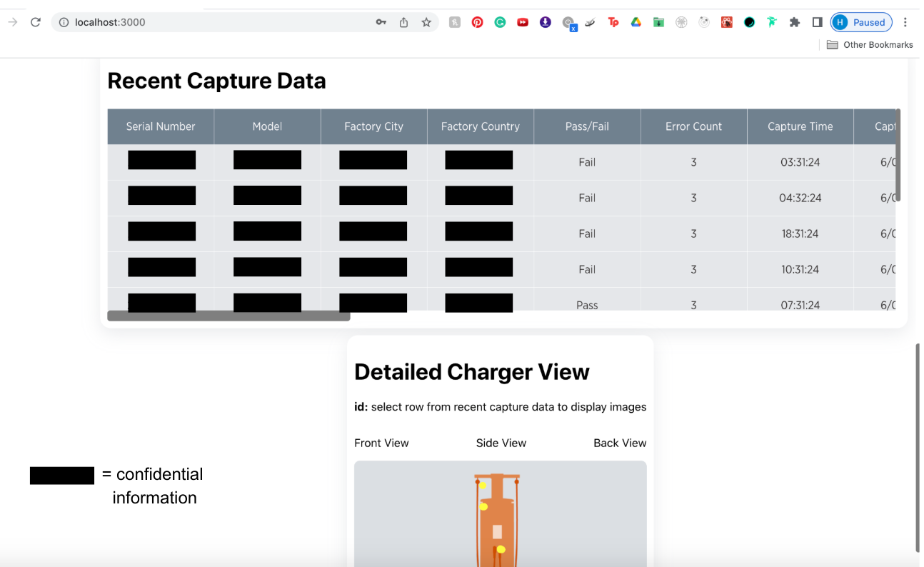Click the gray power extension with the x badge
This screenshot has height=567, width=924.
tap(568, 24)
